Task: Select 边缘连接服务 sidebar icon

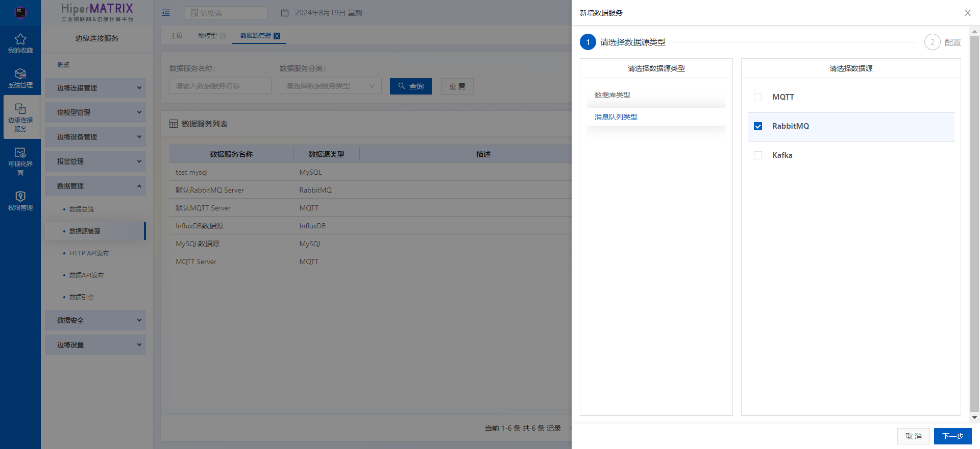Action: pyautogui.click(x=20, y=109)
